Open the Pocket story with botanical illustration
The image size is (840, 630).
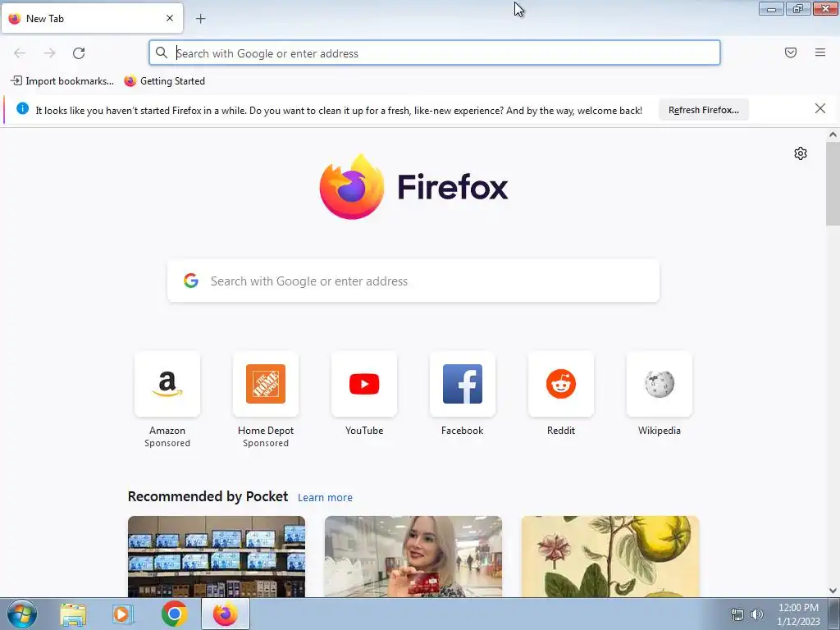tap(610, 557)
